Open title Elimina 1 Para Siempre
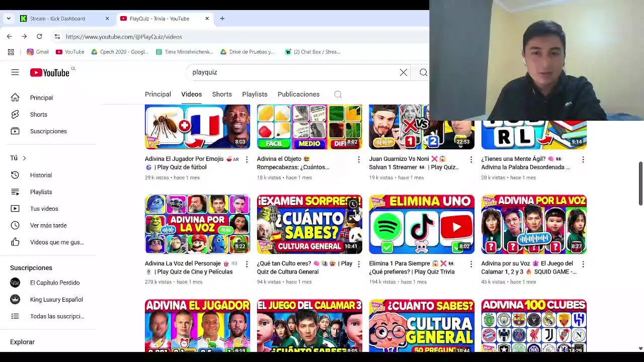This screenshot has width=644, height=362. click(x=412, y=267)
